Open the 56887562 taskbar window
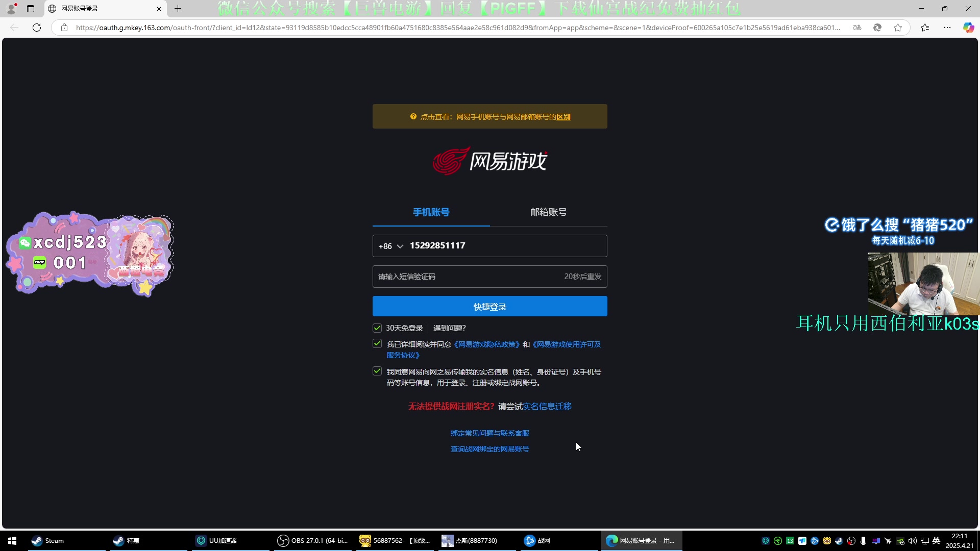Image resolution: width=980 pixels, height=551 pixels. coord(395,541)
